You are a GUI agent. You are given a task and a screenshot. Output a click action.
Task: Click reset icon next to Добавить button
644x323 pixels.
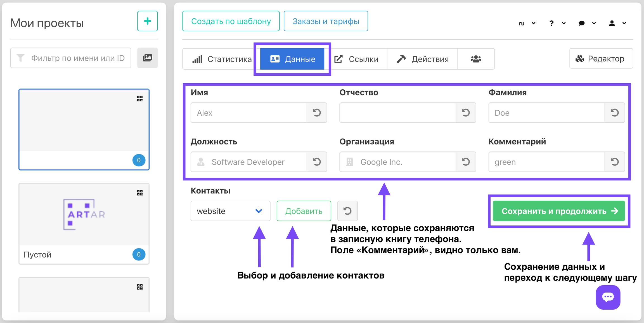coord(347,211)
